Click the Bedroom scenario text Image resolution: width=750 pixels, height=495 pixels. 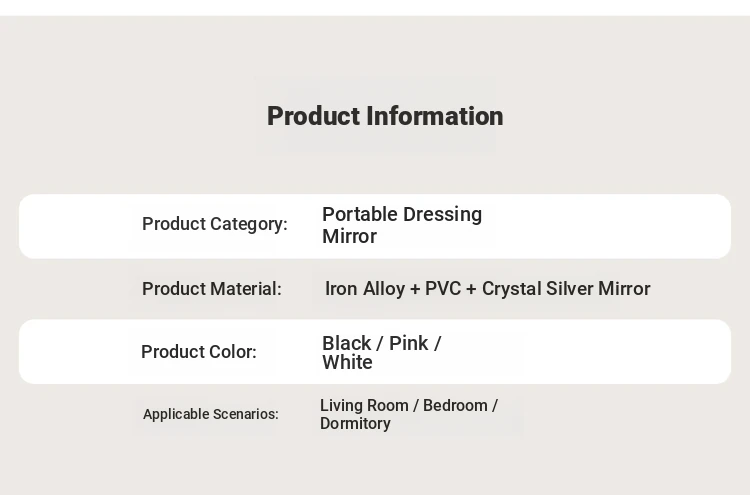click(455, 406)
